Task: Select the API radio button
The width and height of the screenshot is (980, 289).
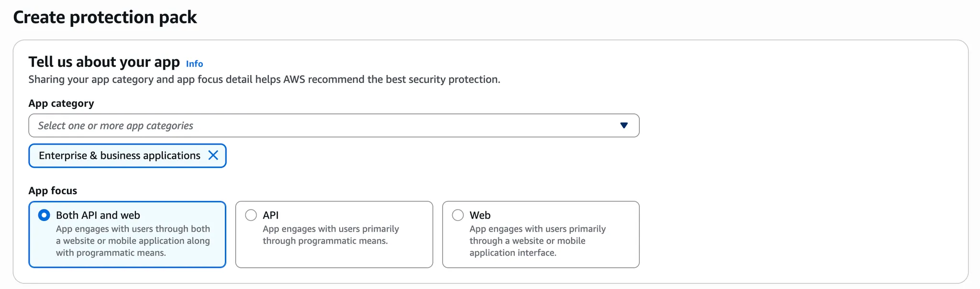Action: pos(251,215)
